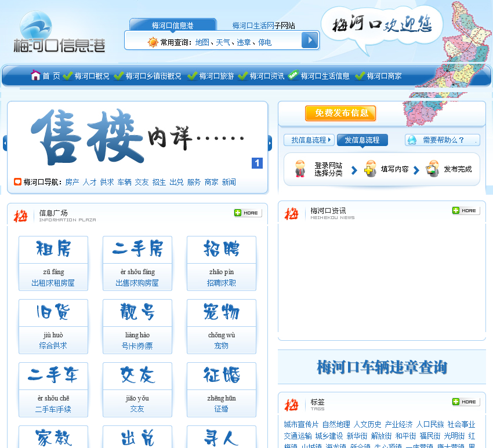The width and height of the screenshot is (493, 448).
Task: Click the home icon beside 首页
Action: pyautogui.click(x=35, y=75)
